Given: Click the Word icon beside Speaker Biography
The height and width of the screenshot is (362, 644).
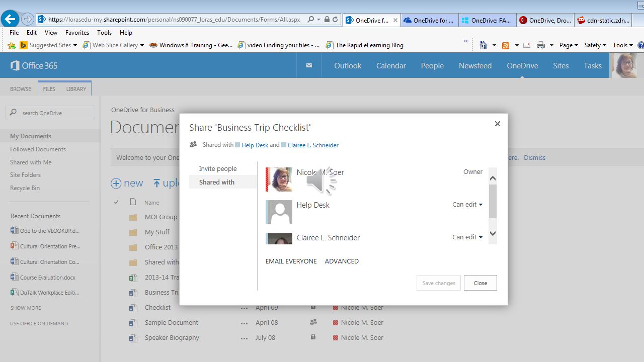Looking at the screenshot, I should [133, 338].
